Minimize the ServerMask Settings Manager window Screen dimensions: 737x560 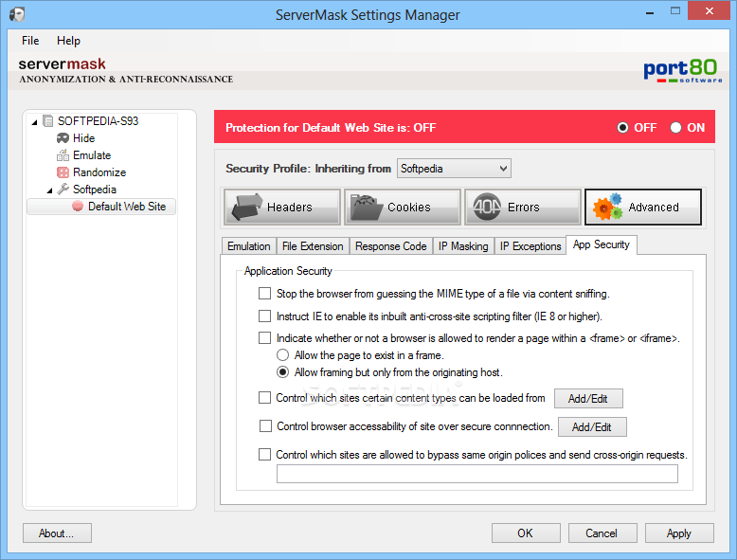coord(650,11)
